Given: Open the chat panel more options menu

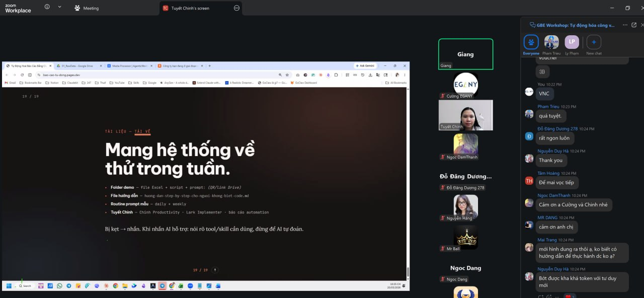Looking at the screenshot, I should click(x=625, y=25).
